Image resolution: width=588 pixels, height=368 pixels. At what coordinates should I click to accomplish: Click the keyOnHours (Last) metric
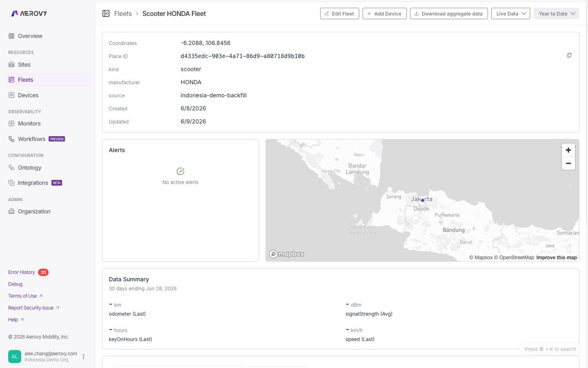click(130, 339)
